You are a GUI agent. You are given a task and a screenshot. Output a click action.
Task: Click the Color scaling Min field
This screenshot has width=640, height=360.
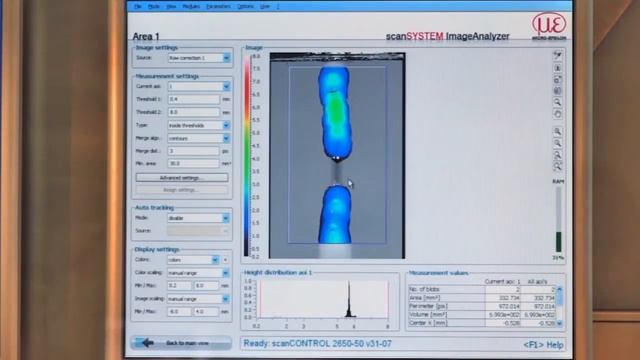click(179, 286)
